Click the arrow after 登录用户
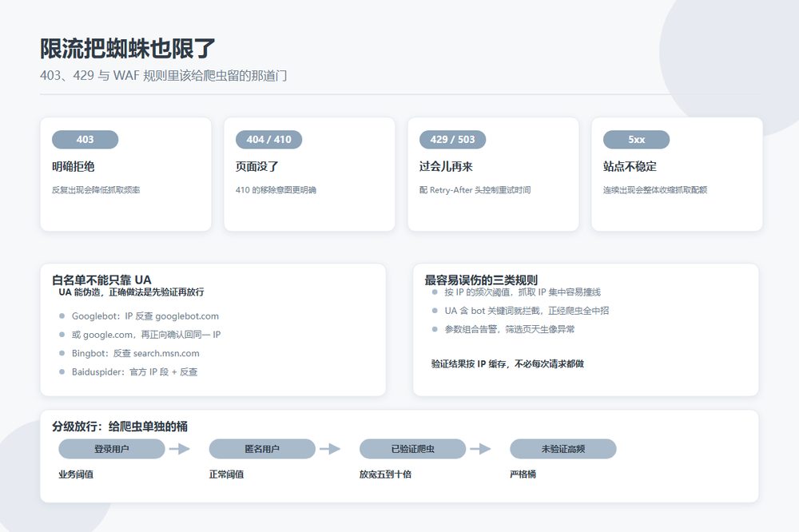799x532 pixels. (179, 449)
